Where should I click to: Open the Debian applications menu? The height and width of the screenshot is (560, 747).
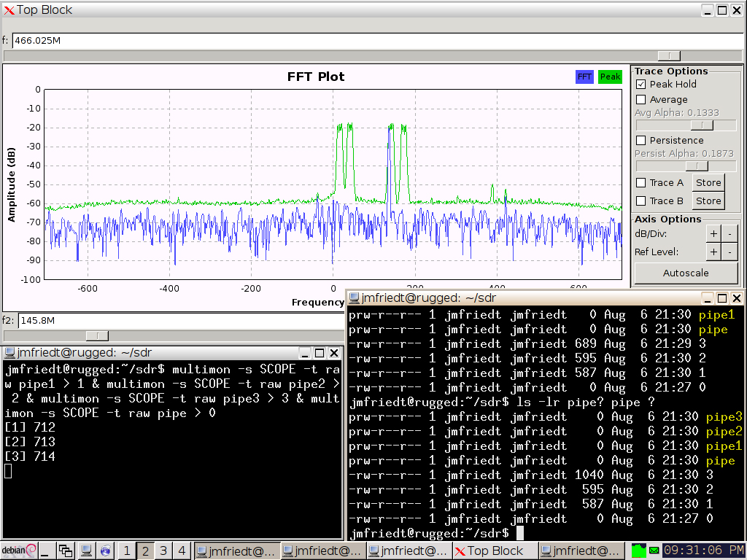19,551
